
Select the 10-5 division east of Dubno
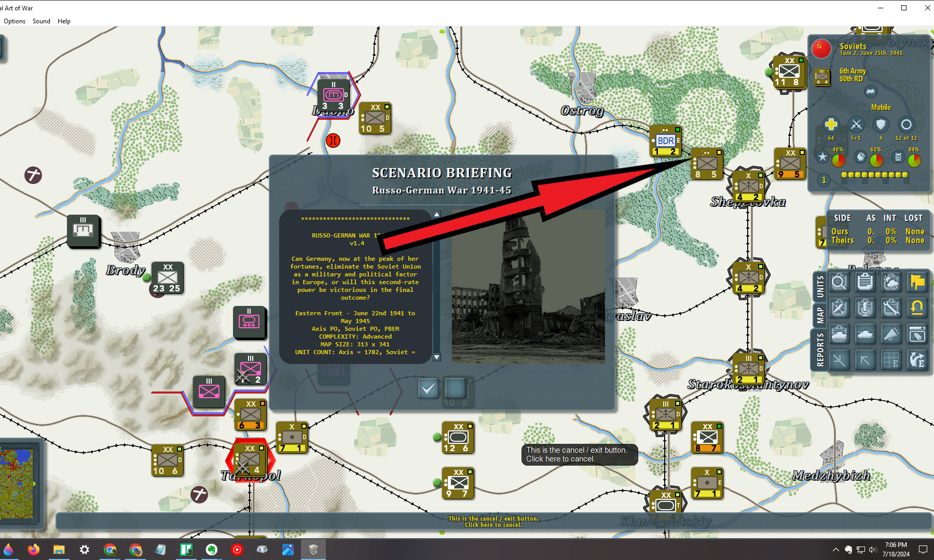click(375, 118)
